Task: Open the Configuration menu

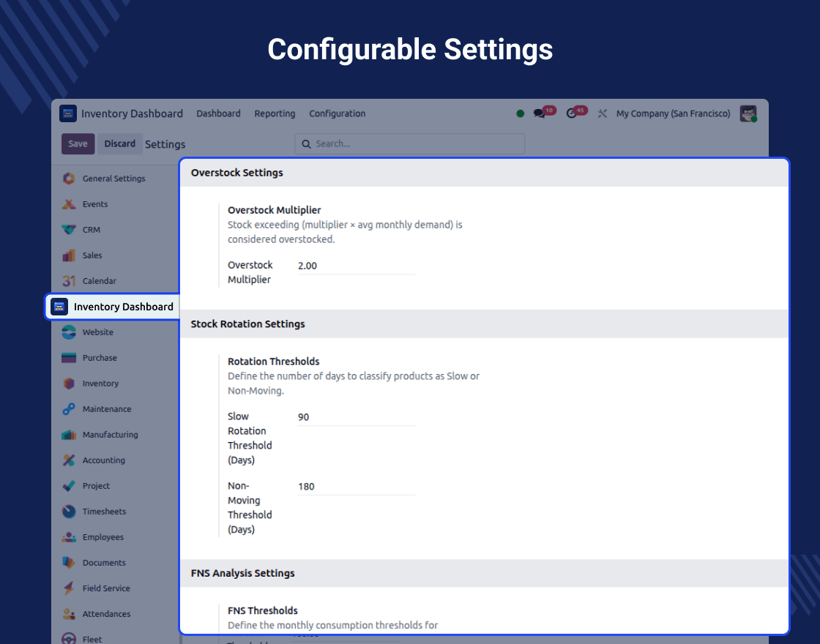Action: coord(338,113)
